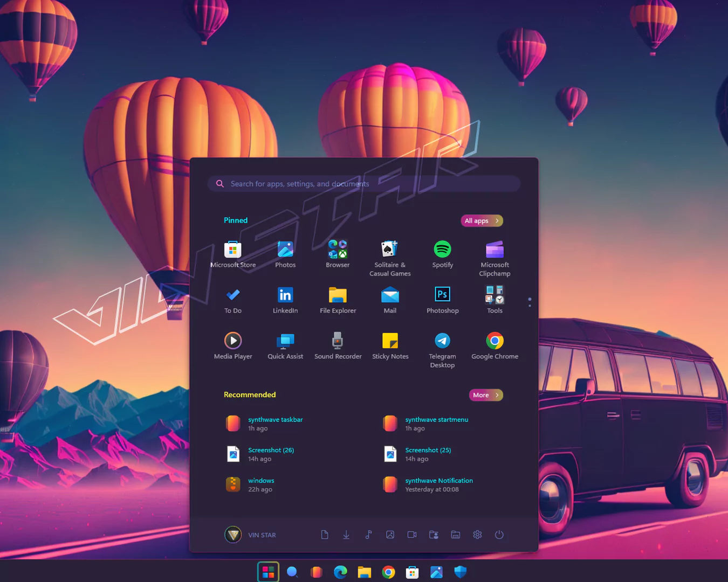The height and width of the screenshot is (582, 728).
Task: Open File Explorer from taskbar
Action: 365,572
